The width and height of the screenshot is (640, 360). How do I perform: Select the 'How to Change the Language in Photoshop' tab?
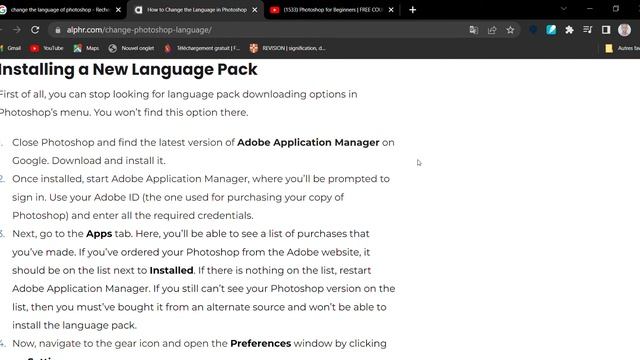[x=196, y=10]
